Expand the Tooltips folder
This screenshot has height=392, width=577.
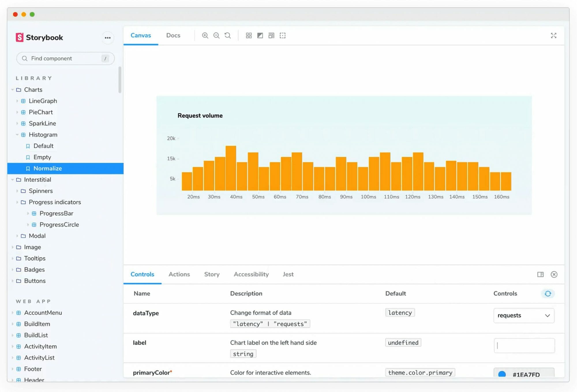[35, 258]
